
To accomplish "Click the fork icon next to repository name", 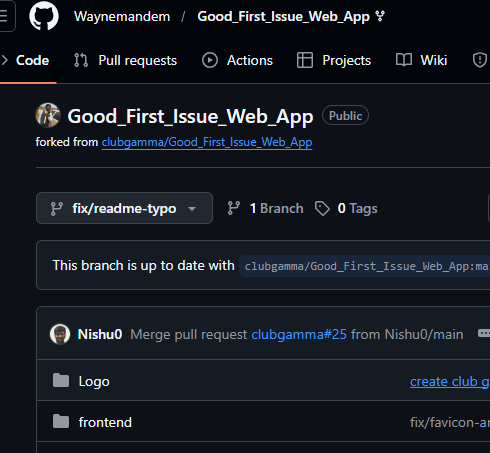I will 380,16.
